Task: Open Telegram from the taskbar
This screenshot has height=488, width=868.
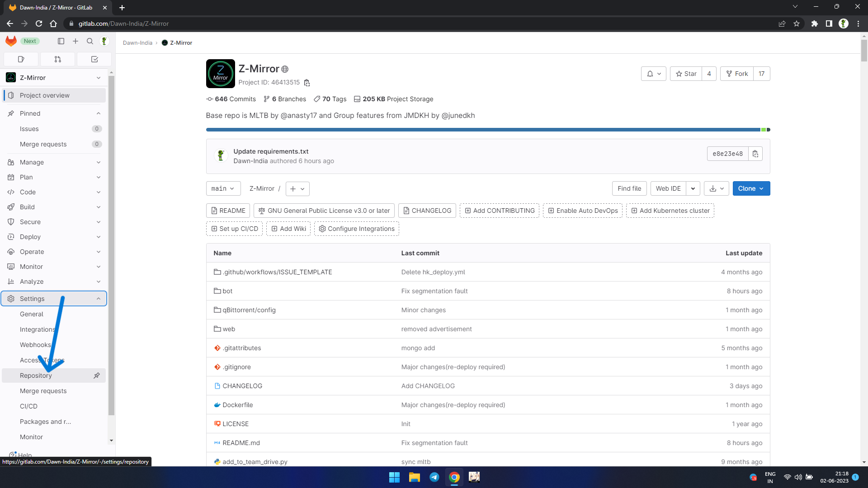Action: [434, 477]
